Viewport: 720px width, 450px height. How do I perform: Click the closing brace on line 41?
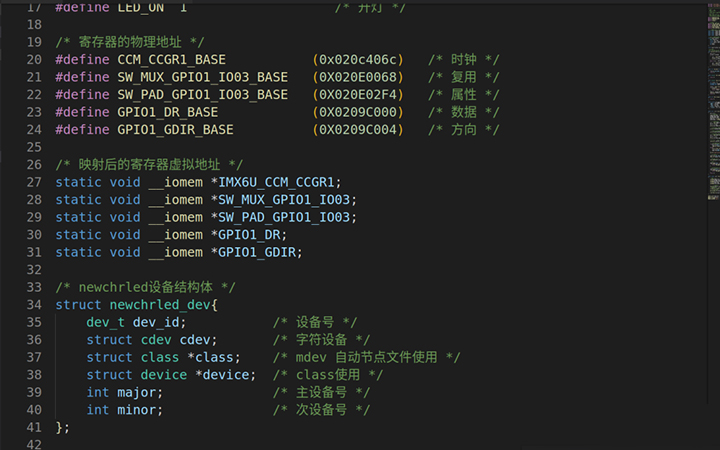60,427
